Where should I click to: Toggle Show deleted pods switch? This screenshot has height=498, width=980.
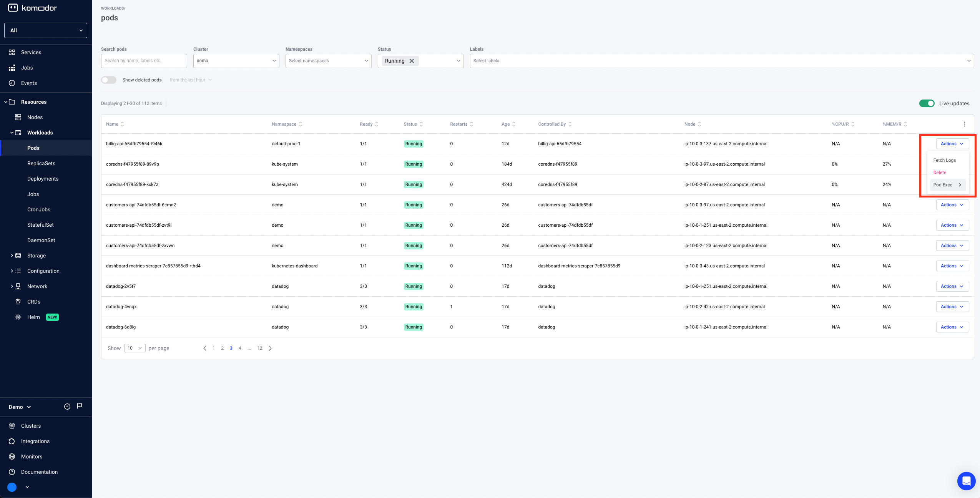(109, 80)
